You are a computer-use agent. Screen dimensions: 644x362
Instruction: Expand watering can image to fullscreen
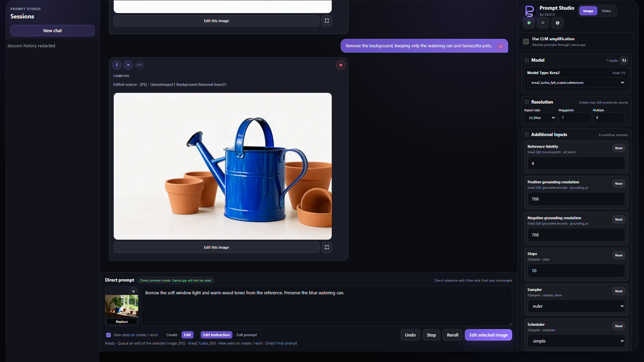pos(327,247)
